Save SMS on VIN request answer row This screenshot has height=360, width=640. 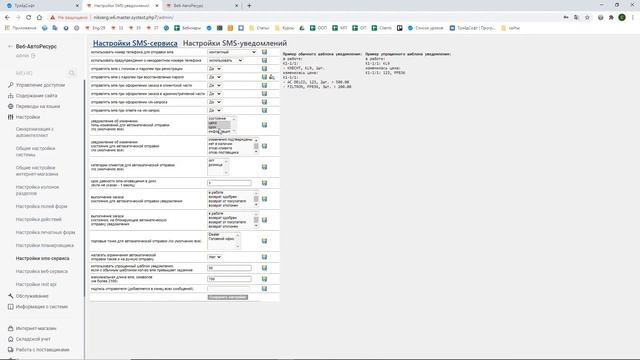click(x=264, y=111)
